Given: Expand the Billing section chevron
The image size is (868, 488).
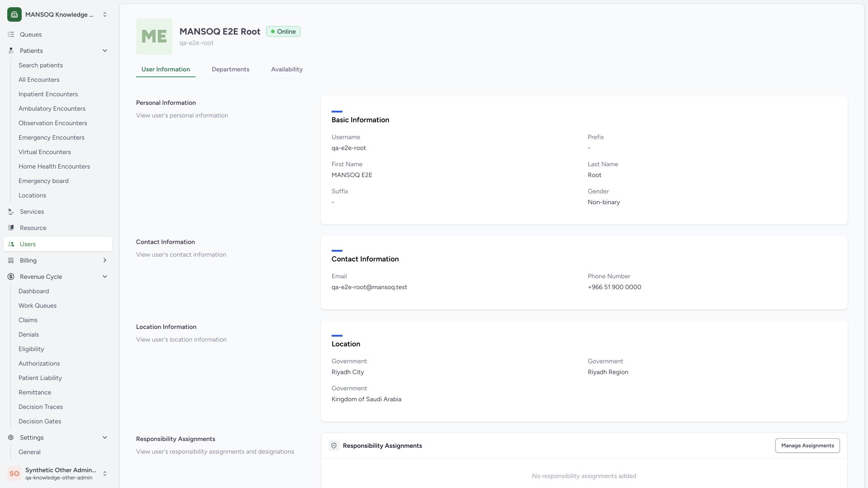Looking at the screenshot, I should click(x=105, y=260).
